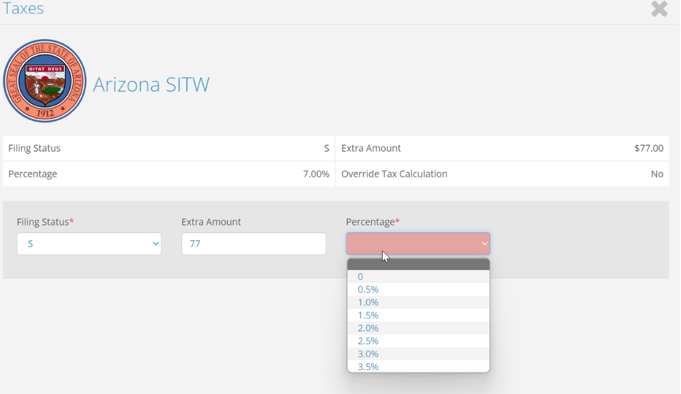Choose 0.5% from the Percentage list
The width and height of the screenshot is (681, 394).
point(418,289)
